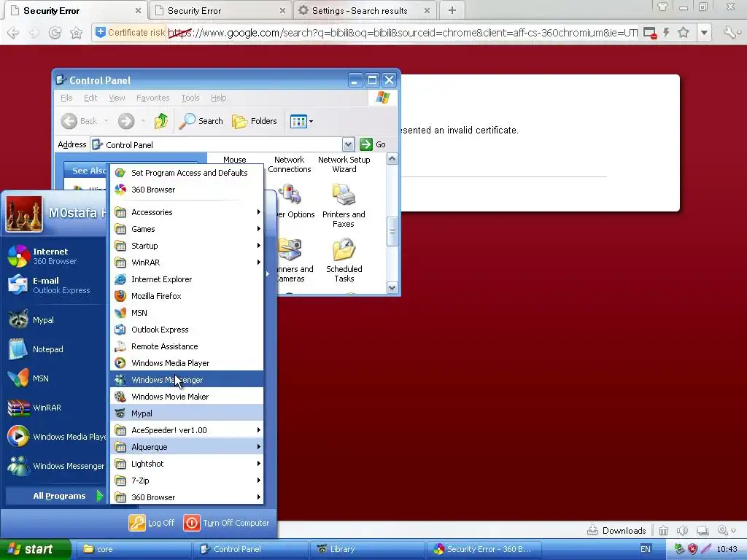Image resolution: width=747 pixels, height=560 pixels.
Task: Click the trash icon in browser status bar
Action: click(663, 531)
